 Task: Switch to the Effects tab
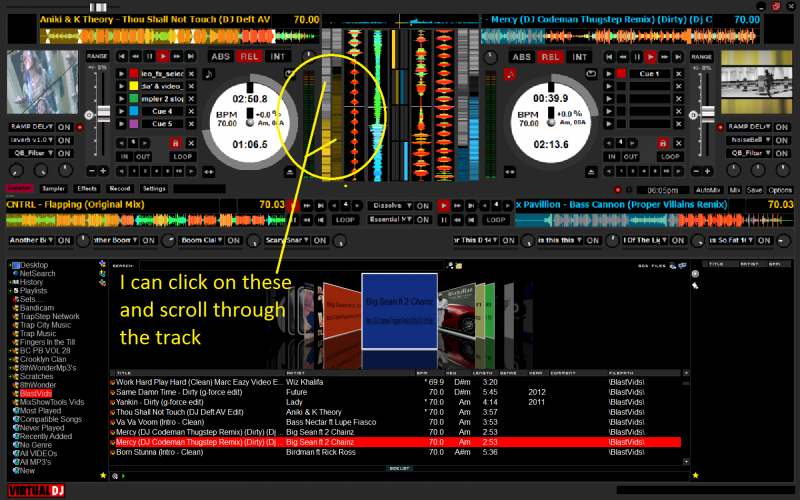pyautogui.click(x=87, y=189)
